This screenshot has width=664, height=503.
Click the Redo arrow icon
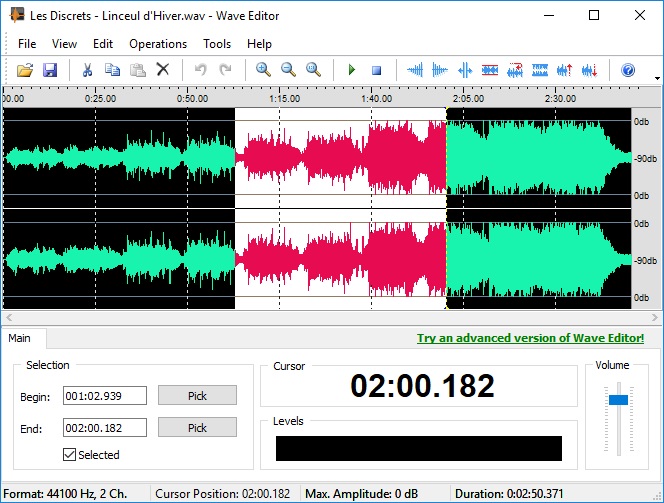coord(225,69)
